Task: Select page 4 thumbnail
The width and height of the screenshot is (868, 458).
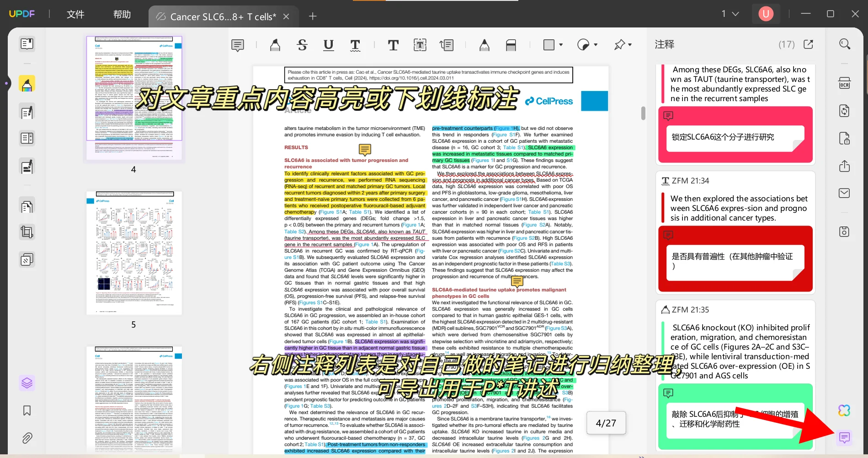Action: pos(134,98)
